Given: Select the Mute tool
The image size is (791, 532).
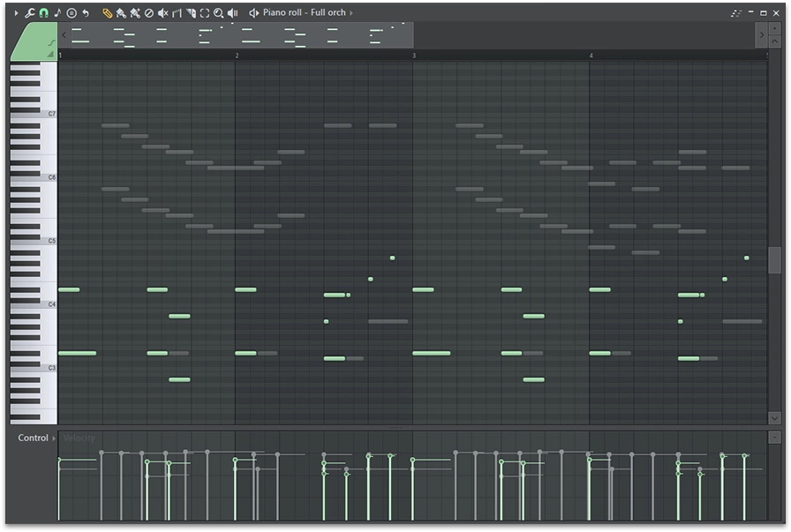Looking at the screenshot, I should coord(162,13).
